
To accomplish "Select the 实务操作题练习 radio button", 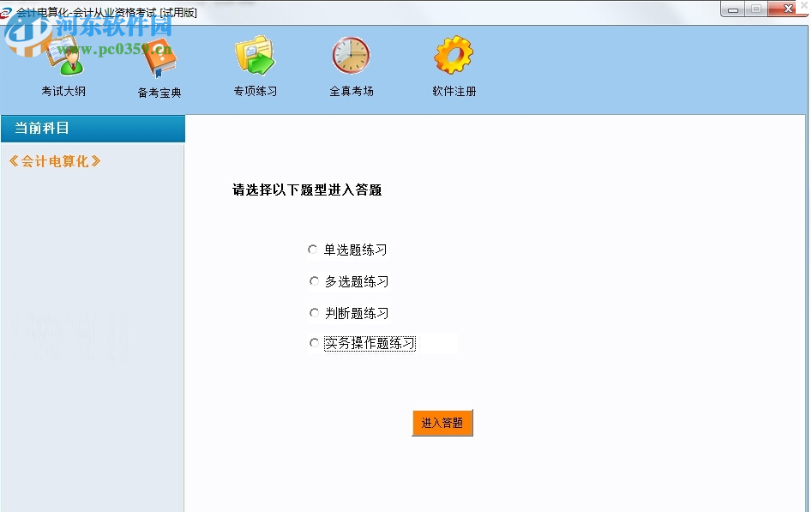I will pos(314,343).
